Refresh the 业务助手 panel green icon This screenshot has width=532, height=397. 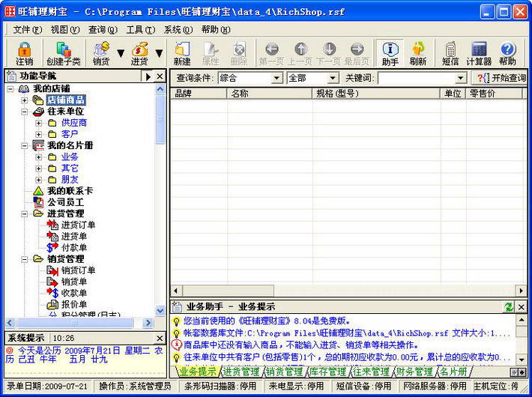pyautogui.click(x=509, y=307)
